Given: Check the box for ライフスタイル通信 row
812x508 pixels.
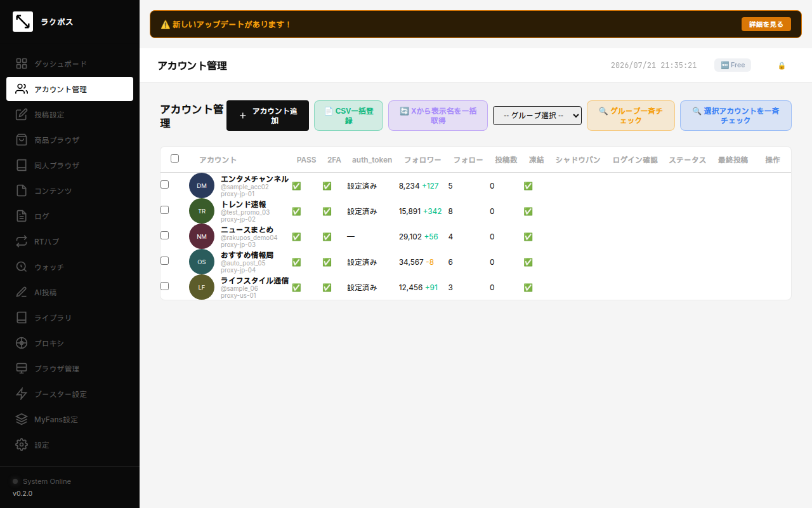Looking at the screenshot, I should [164, 286].
